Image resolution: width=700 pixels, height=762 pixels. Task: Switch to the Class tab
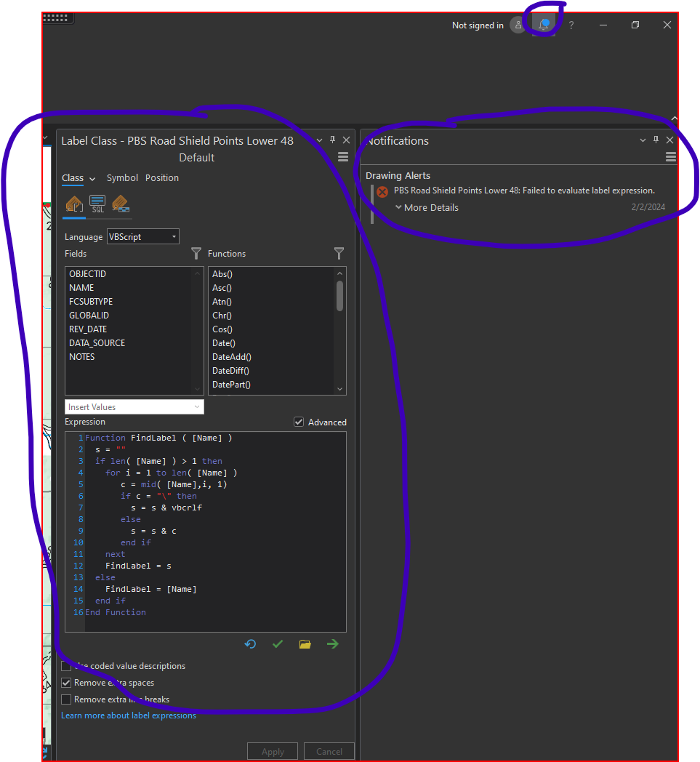point(73,178)
